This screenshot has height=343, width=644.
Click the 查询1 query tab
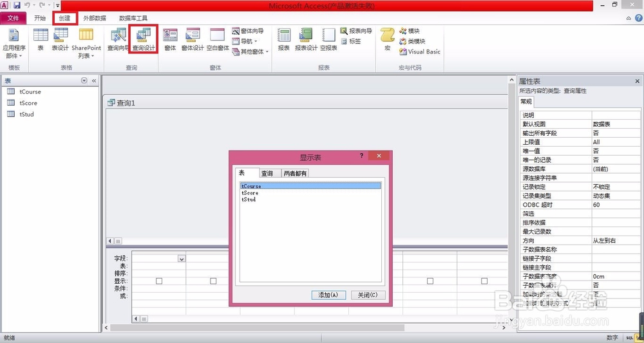click(x=122, y=103)
